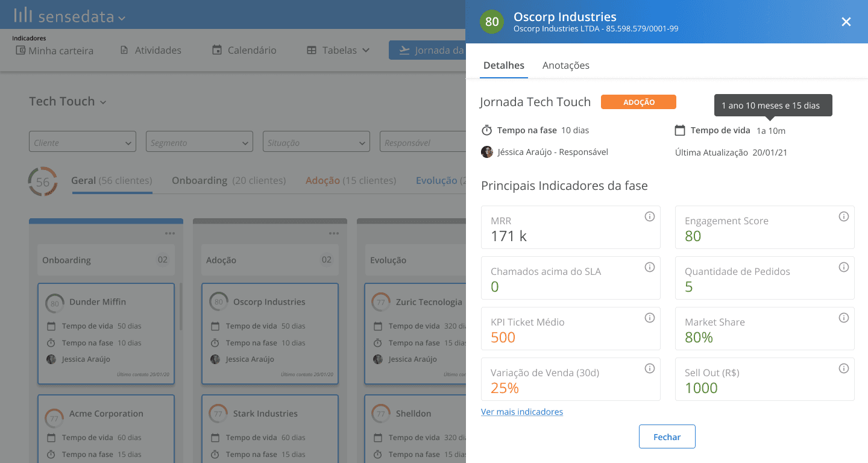Click the Minha carteira wallet icon

click(20, 50)
